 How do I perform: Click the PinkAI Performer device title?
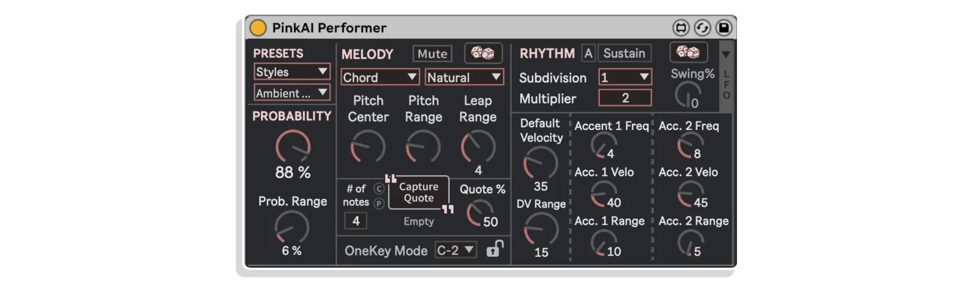(x=329, y=28)
